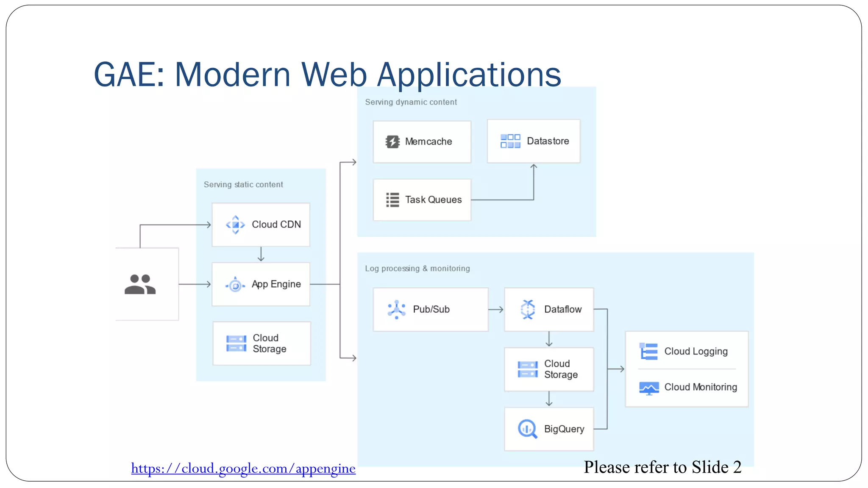Screen dimensions: 868x488
Task: Click the 'Log processing & monitoring' heading
Action: point(417,269)
